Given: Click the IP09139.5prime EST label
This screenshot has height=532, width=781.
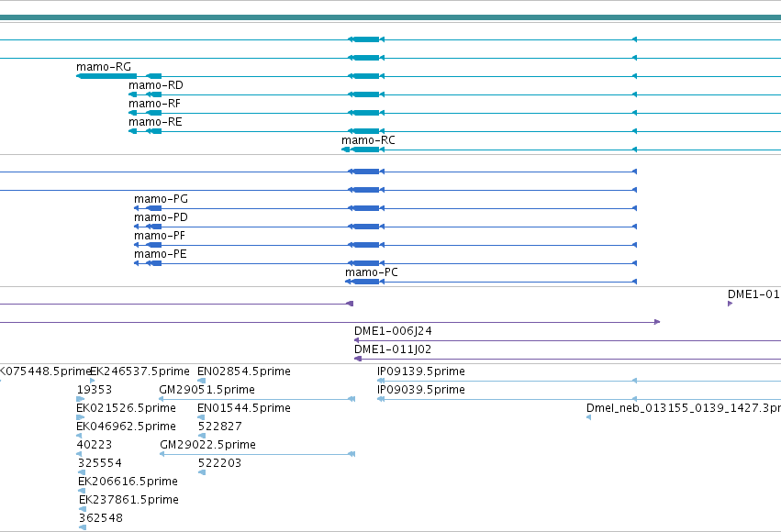Looking at the screenshot, I should pyautogui.click(x=421, y=371).
